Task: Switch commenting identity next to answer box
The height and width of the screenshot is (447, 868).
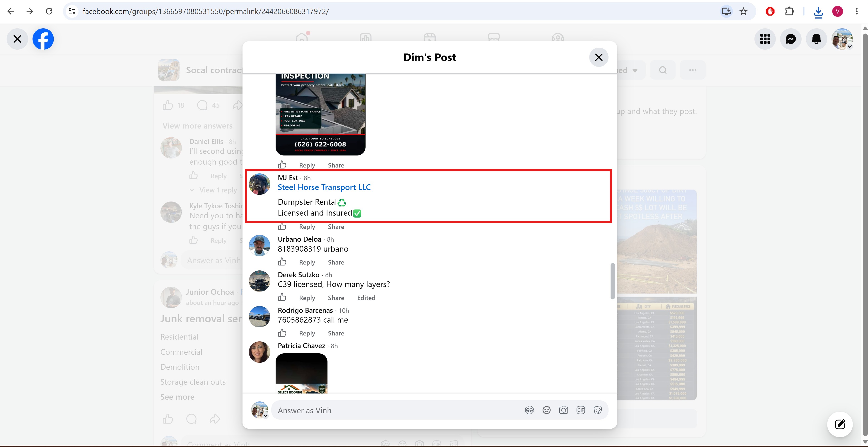Action: pos(259,410)
